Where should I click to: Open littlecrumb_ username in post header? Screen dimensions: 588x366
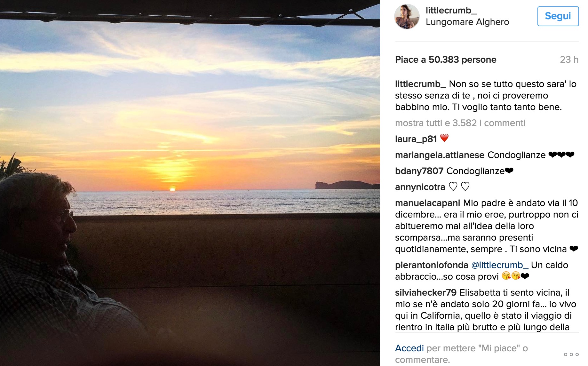(451, 10)
